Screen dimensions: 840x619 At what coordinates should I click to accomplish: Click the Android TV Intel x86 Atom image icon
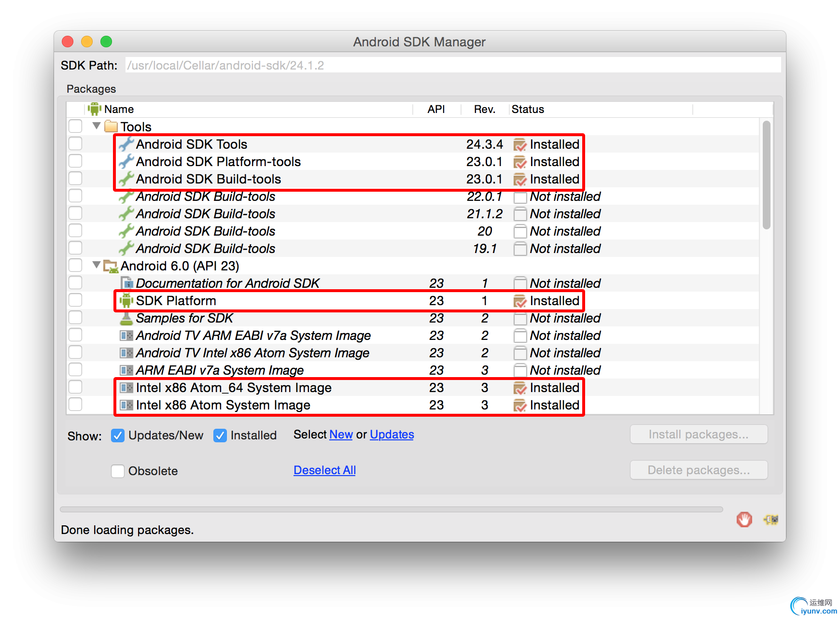pos(126,352)
